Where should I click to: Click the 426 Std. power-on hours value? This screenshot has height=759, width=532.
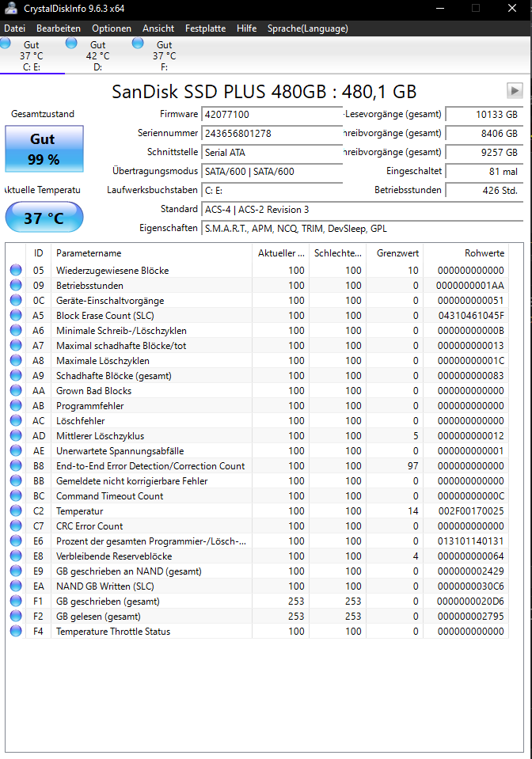click(484, 190)
